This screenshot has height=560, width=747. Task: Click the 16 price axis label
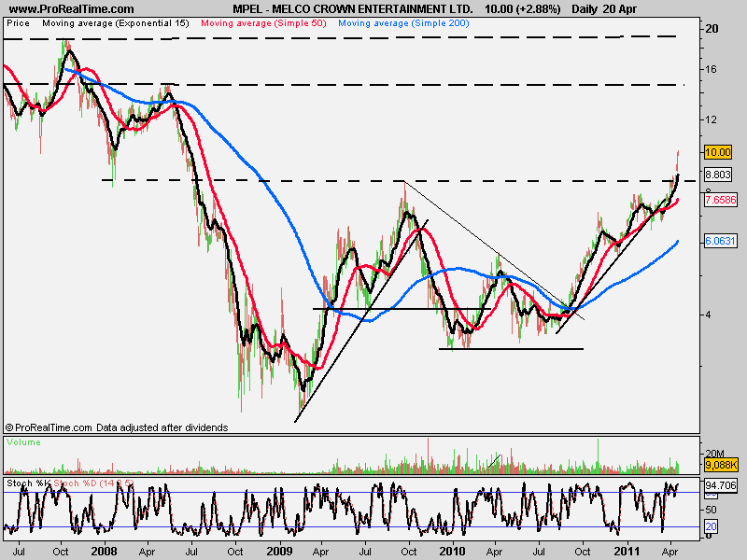711,69
